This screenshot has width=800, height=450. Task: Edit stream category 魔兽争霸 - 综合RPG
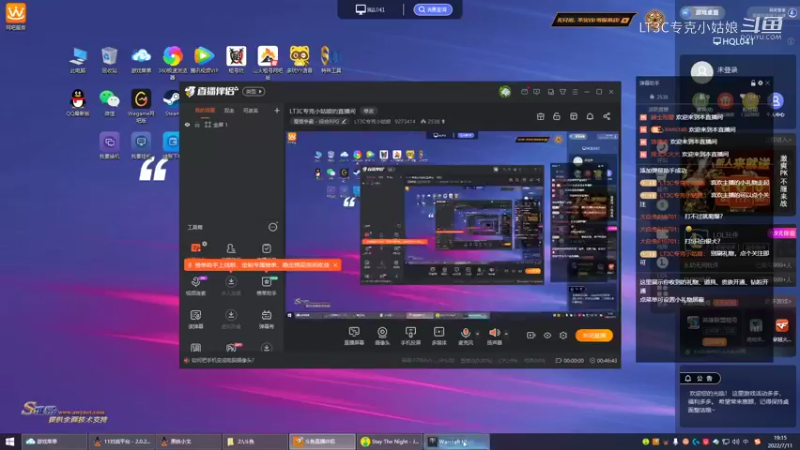point(320,121)
